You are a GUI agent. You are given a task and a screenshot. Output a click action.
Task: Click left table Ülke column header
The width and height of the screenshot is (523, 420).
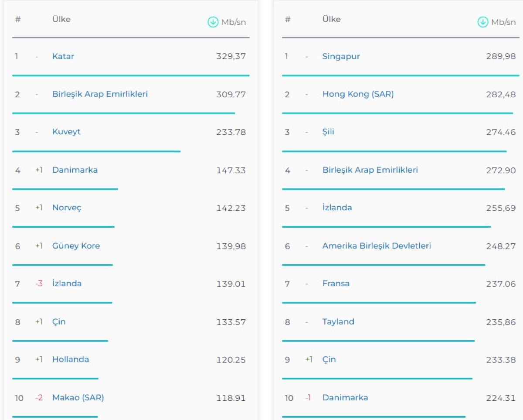point(61,19)
